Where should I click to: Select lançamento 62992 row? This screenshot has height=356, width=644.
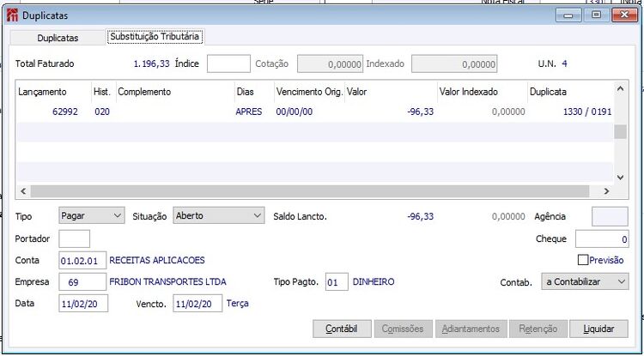(x=315, y=112)
